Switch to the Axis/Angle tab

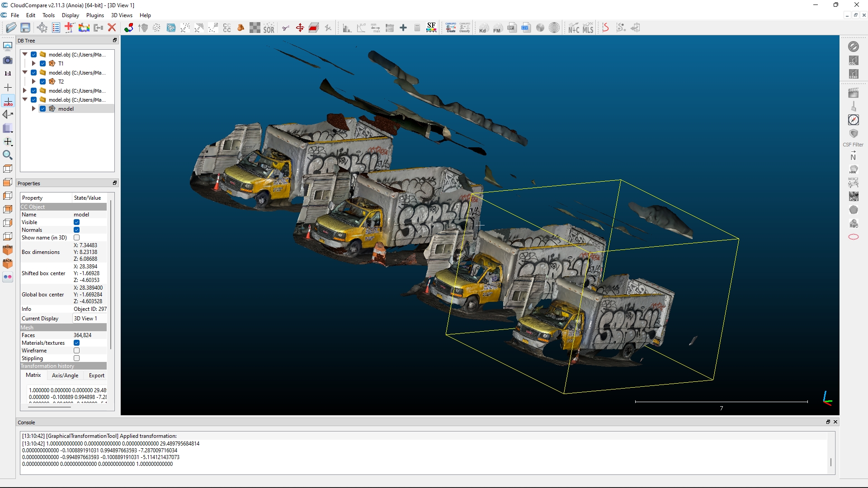point(65,375)
